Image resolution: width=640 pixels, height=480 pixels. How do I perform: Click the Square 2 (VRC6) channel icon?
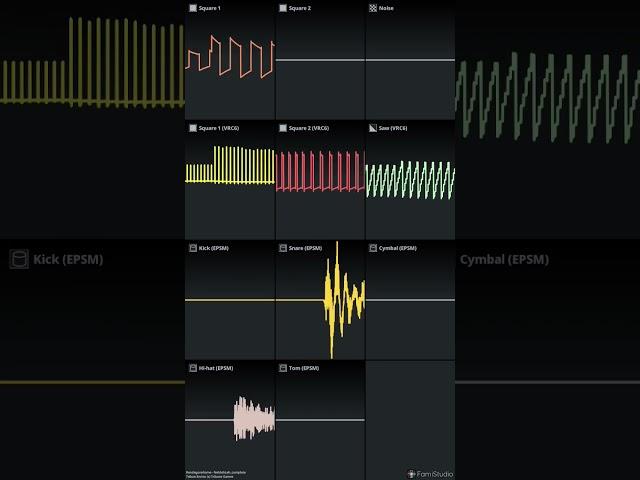[283, 128]
